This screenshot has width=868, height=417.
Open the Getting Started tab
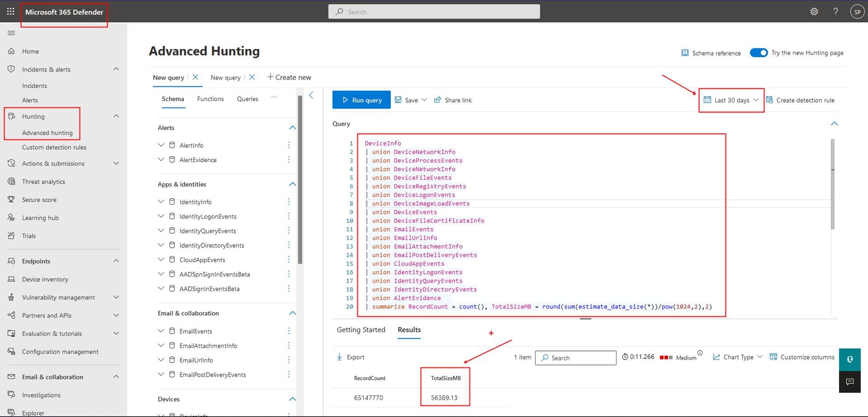(361, 330)
